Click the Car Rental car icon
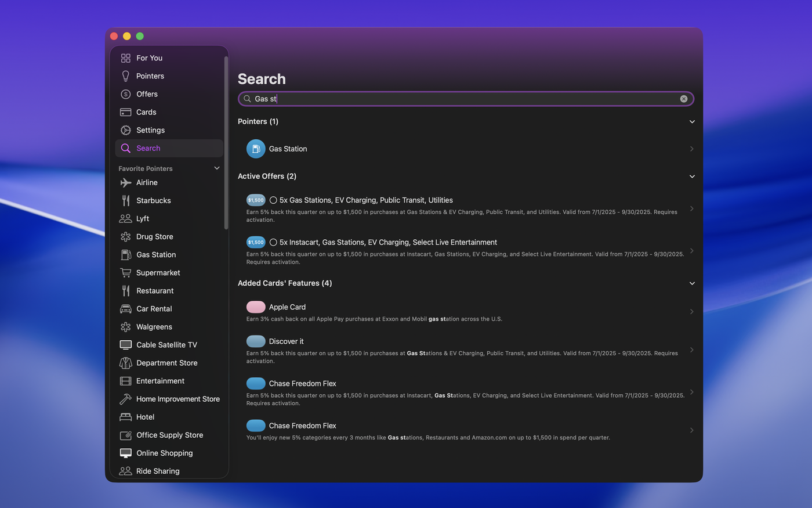The width and height of the screenshot is (812, 508). click(126, 309)
